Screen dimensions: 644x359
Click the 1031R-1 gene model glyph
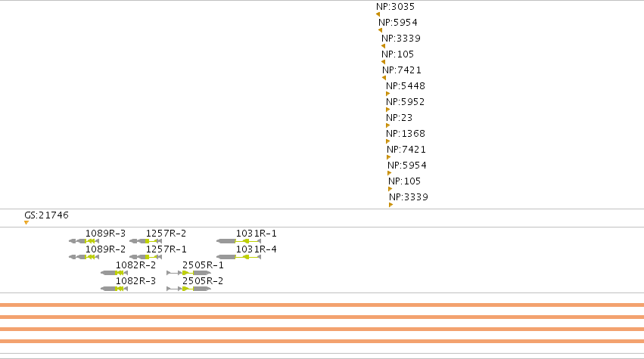pyautogui.click(x=238, y=241)
